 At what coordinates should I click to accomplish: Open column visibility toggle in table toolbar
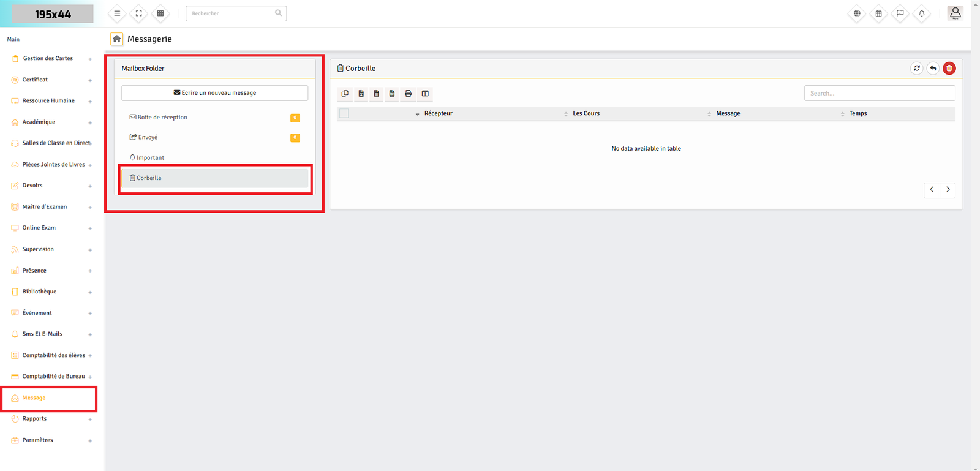click(x=424, y=94)
